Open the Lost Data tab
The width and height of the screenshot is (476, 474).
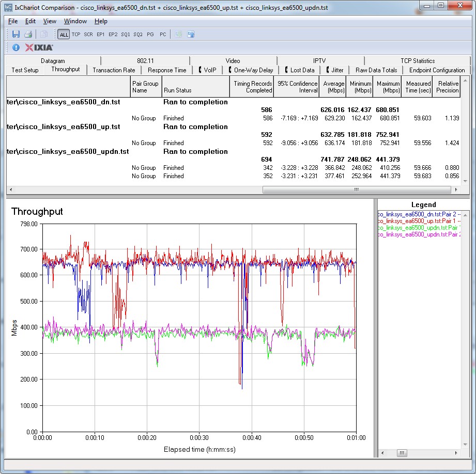coord(300,70)
